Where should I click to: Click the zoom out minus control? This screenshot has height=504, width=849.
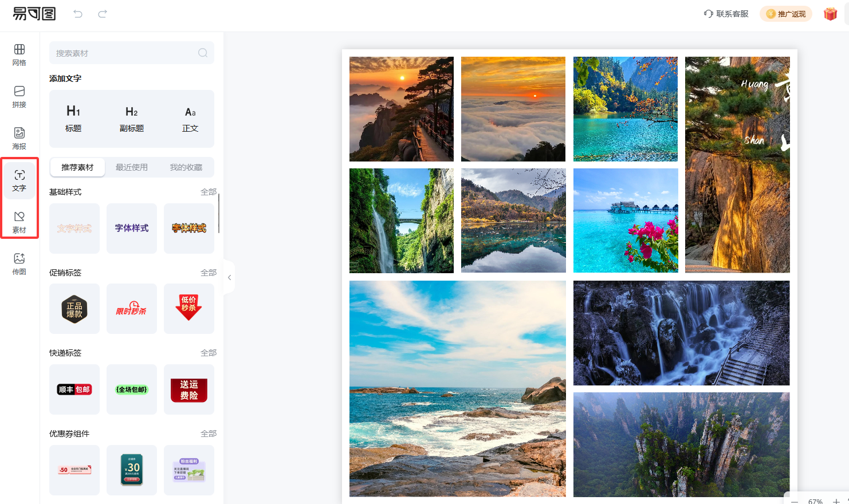click(795, 502)
